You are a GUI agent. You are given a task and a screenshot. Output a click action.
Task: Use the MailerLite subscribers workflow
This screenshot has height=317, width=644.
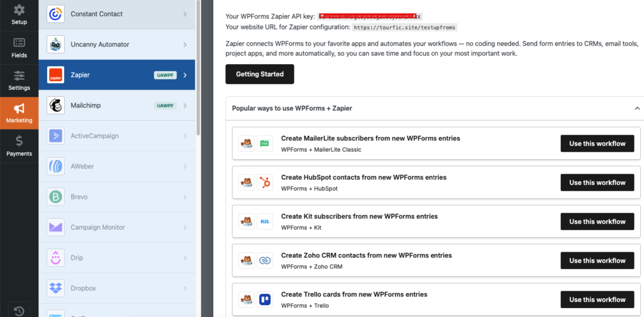[x=597, y=143]
